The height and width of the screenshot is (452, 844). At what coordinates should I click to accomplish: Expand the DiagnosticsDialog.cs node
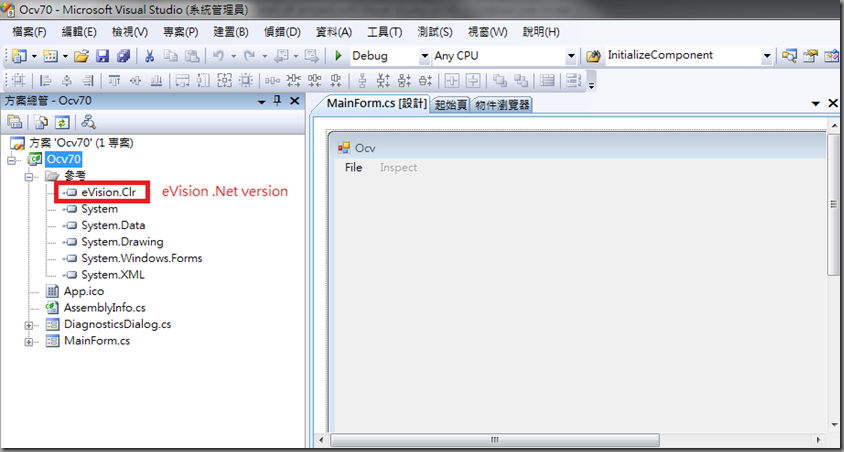[x=29, y=325]
